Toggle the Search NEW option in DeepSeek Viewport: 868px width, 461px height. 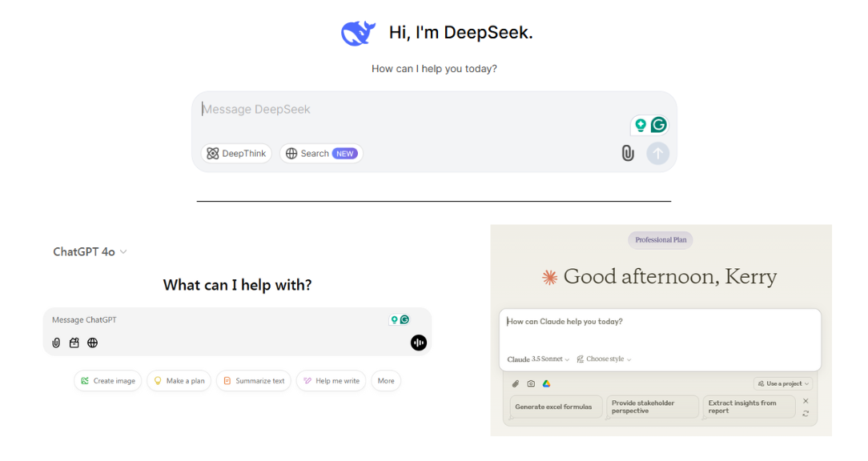point(321,153)
